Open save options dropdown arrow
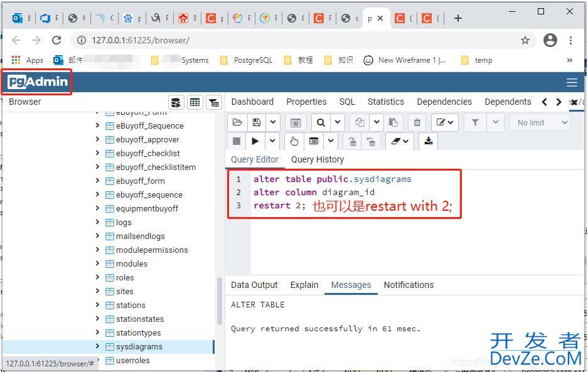 273,122
